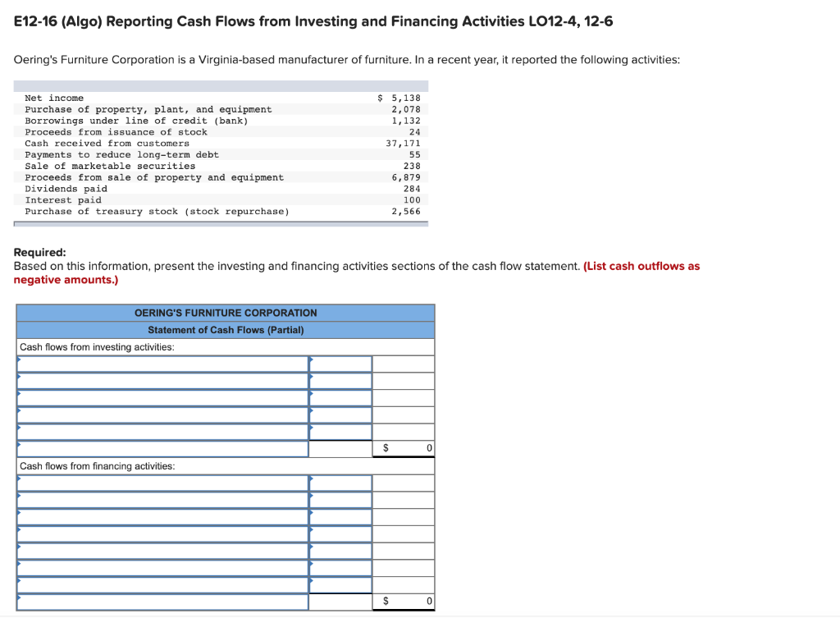
Task: Select the net income value $ 5,138
Action: pyautogui.click(x=399, y=98)
